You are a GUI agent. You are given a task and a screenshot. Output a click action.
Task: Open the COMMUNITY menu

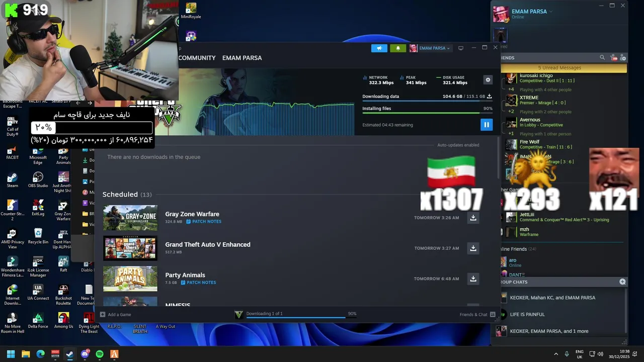(x=197, y=58)
